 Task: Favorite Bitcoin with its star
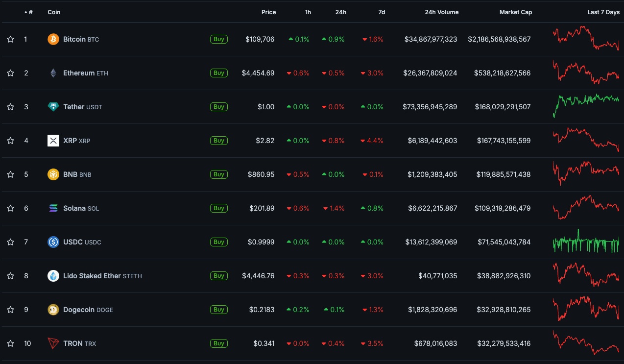point(10,39)
